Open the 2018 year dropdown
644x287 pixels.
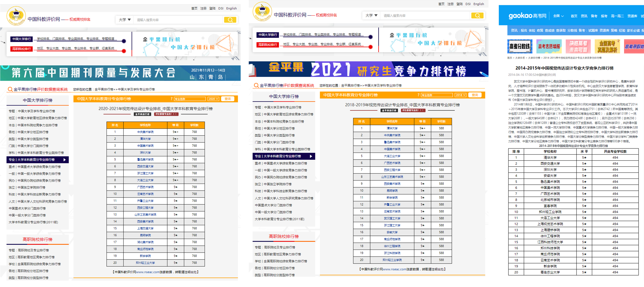point(460,95)
